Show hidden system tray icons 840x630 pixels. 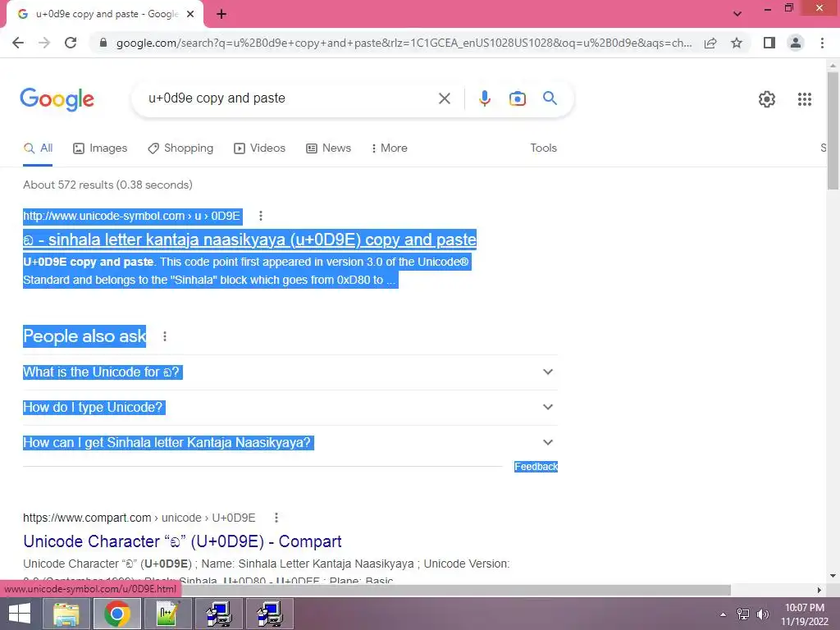tap(723, 614)
